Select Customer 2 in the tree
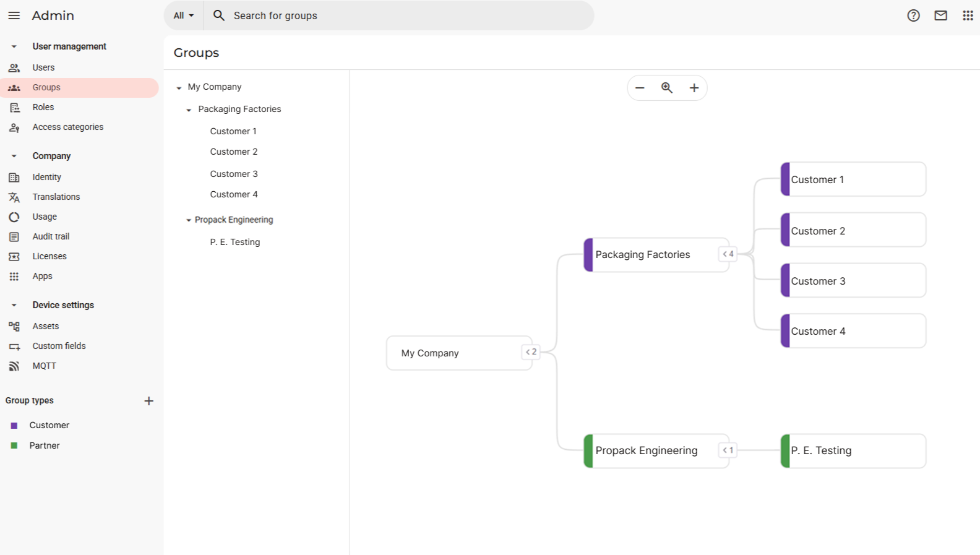 pyautogui.click(x=234, y=152)
